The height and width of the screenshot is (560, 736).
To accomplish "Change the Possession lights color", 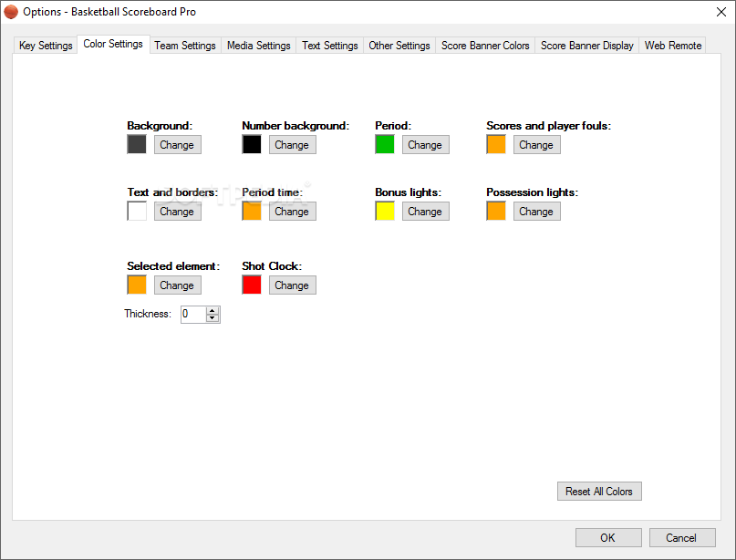I will click(536, 212).
